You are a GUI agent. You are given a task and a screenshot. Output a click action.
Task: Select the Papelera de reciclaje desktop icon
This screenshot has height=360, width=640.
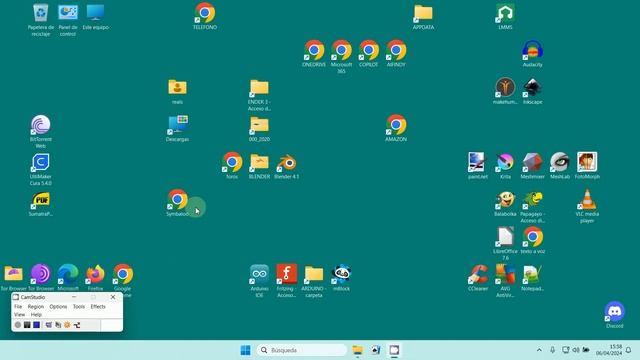40,20
